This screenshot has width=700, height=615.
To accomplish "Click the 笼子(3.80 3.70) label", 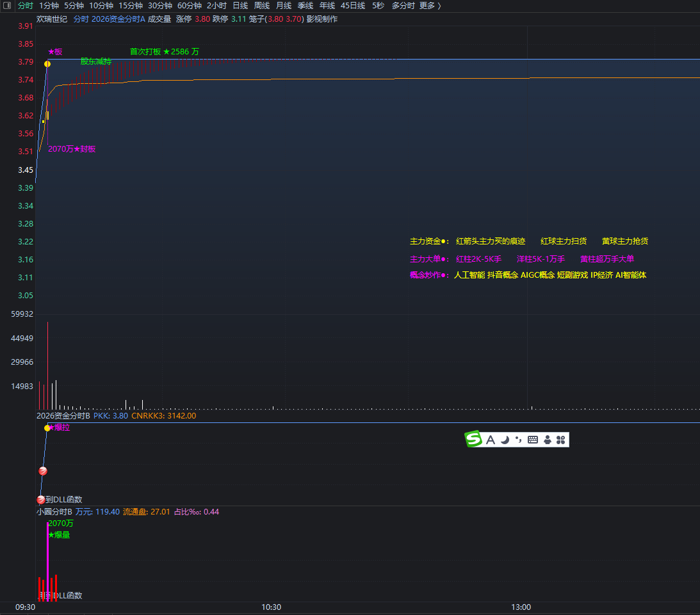I will pyautogui.click(x=276, y=19).
